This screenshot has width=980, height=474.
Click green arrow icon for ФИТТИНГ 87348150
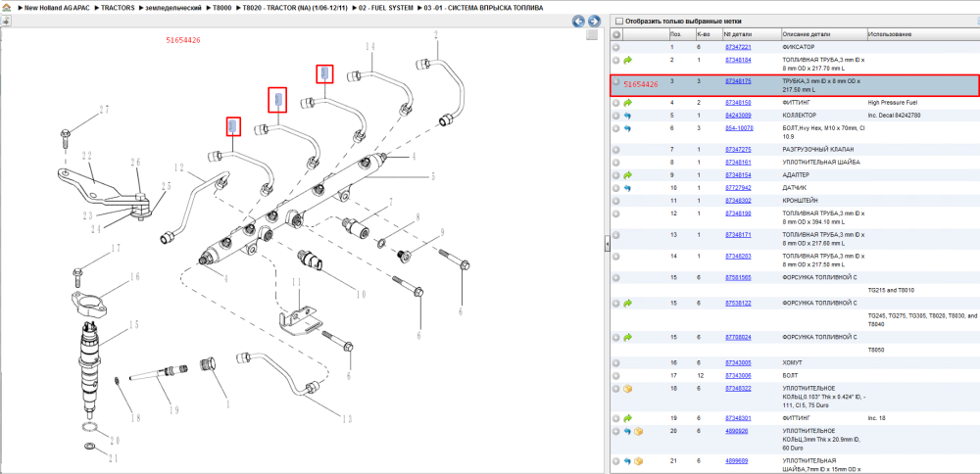[x=628, y=102]
